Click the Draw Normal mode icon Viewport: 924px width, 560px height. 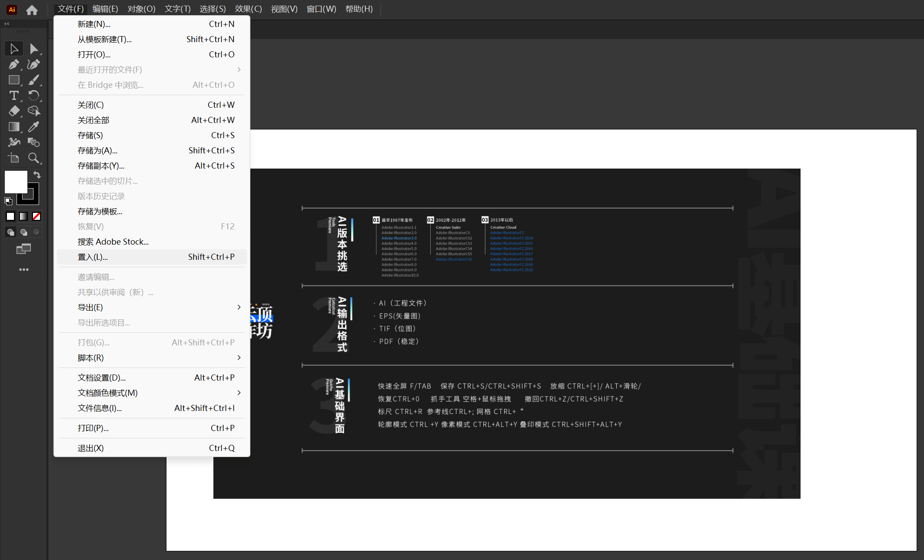coord(10,232)
